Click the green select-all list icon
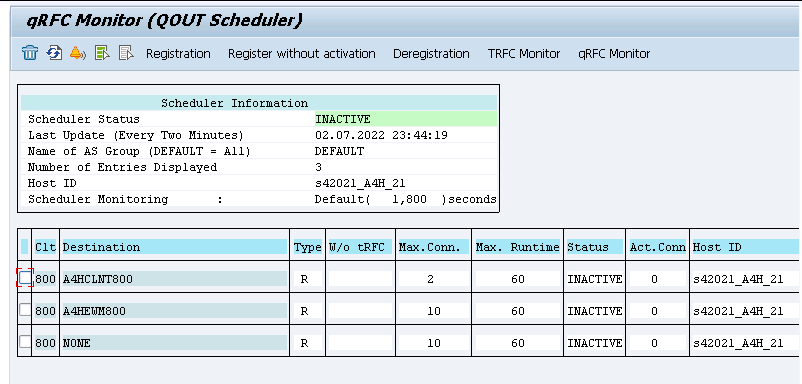 (102, 53)
